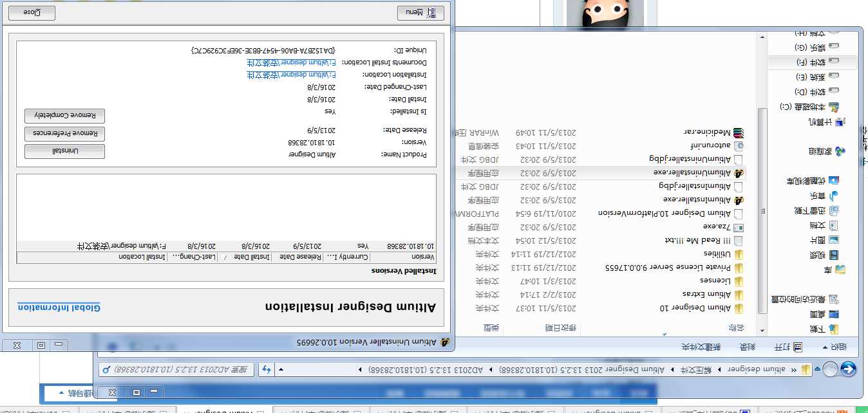This screenshot has height=413, width=868.
Task: Click the Private License Server folder icon
Action: (739, 267)
